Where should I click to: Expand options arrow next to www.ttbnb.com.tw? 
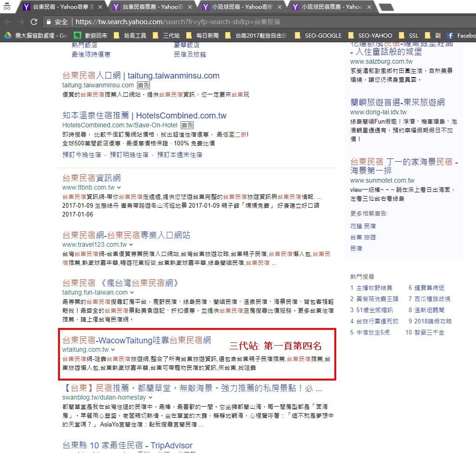click(x=119, y=188)
